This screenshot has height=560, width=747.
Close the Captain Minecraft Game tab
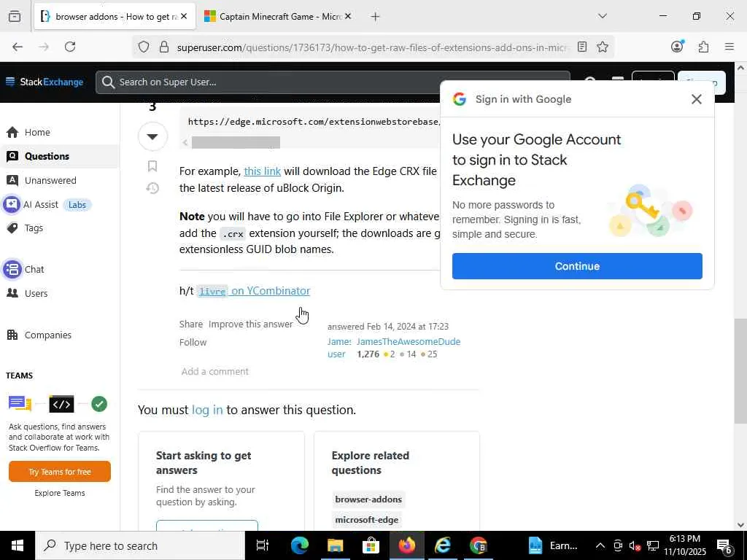click(348, 16)
